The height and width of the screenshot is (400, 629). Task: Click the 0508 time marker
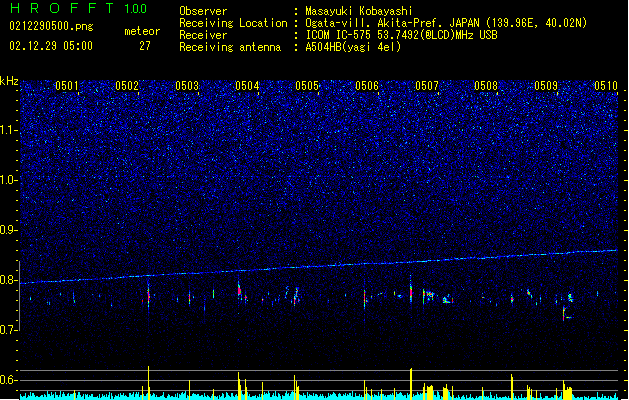tap(486, 86)
